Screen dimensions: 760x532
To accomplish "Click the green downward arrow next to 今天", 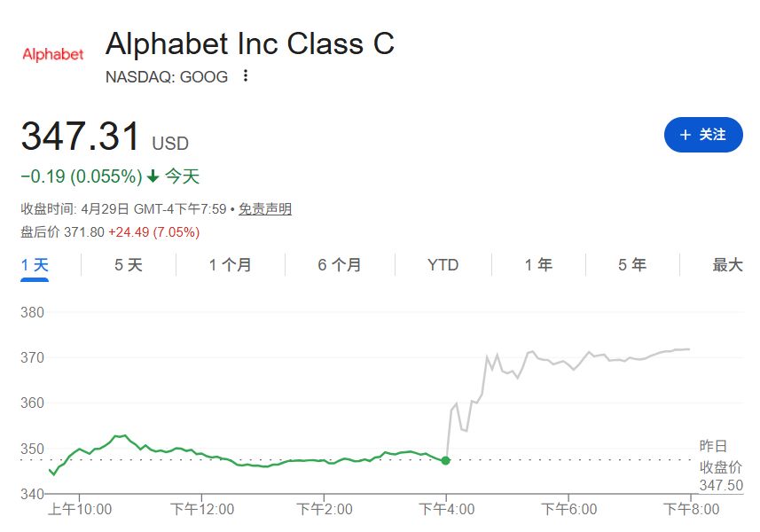I will click(x=155, y=176).
